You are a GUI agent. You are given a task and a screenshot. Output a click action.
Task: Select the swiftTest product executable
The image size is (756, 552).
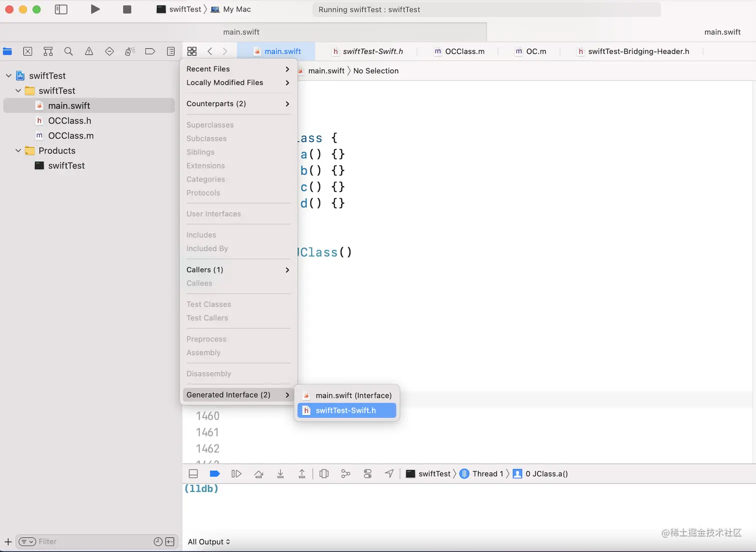pos(89,165)
